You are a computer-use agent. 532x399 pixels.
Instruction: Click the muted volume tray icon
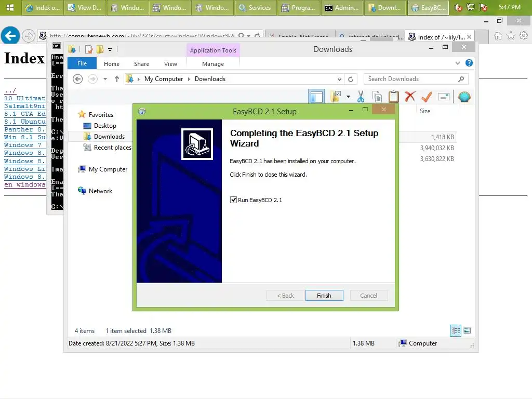pos(458,7)
